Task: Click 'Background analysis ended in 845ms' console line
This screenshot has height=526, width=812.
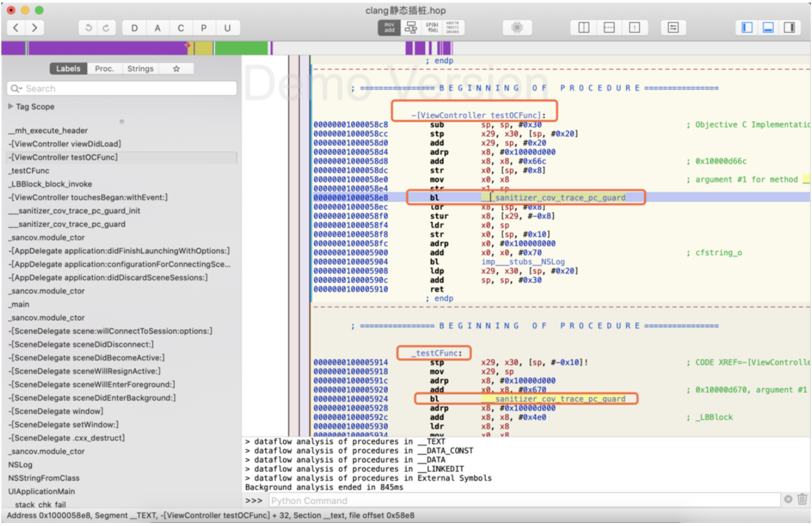Action: 325,487
